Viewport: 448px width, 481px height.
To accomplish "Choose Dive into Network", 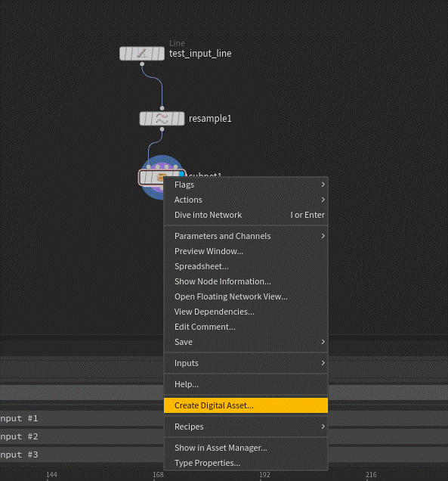I will [246, 215].
